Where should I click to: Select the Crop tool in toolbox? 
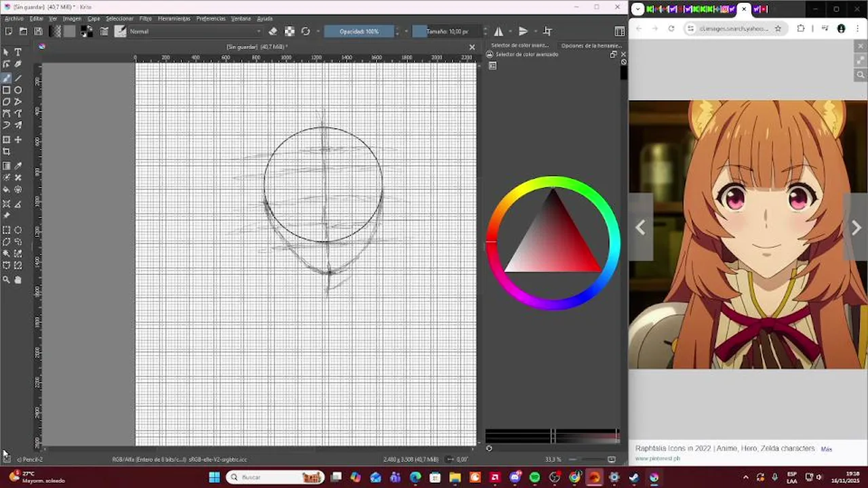[x=6, y=152]
